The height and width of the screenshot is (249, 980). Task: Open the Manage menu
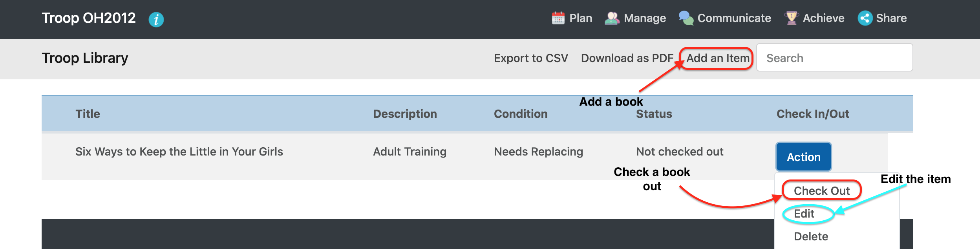(x=645, y=18)
